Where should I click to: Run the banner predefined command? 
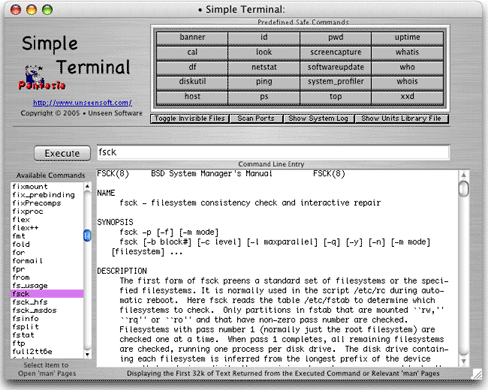pos(192,38)
